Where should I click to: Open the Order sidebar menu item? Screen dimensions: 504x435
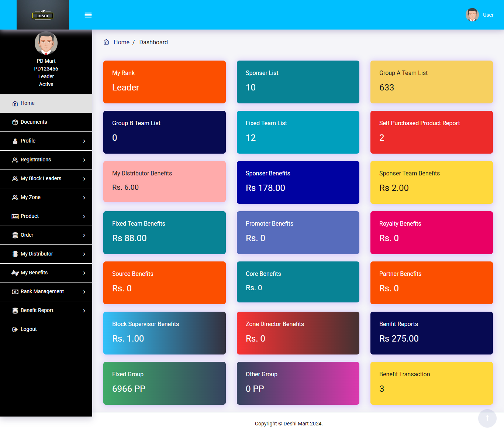pyautogui.click(x=27, y=235)
